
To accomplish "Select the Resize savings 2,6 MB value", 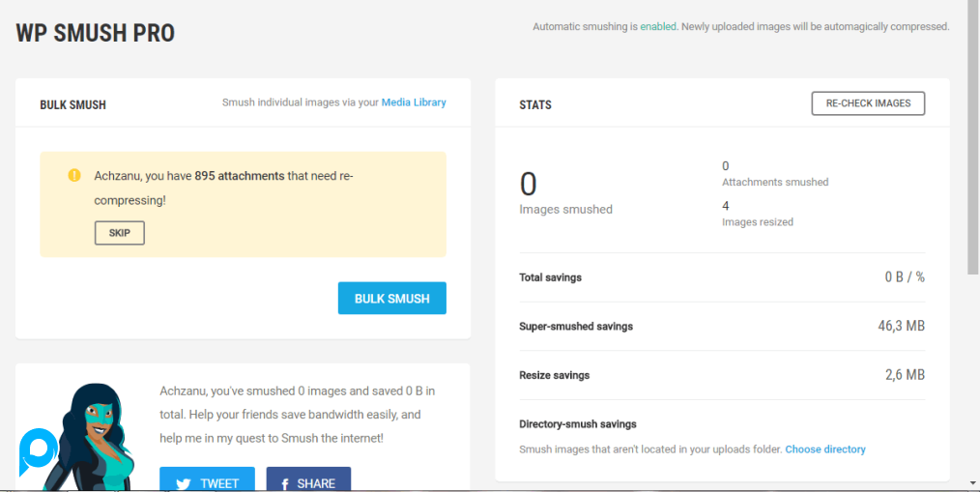I will [x=905, y=375].
